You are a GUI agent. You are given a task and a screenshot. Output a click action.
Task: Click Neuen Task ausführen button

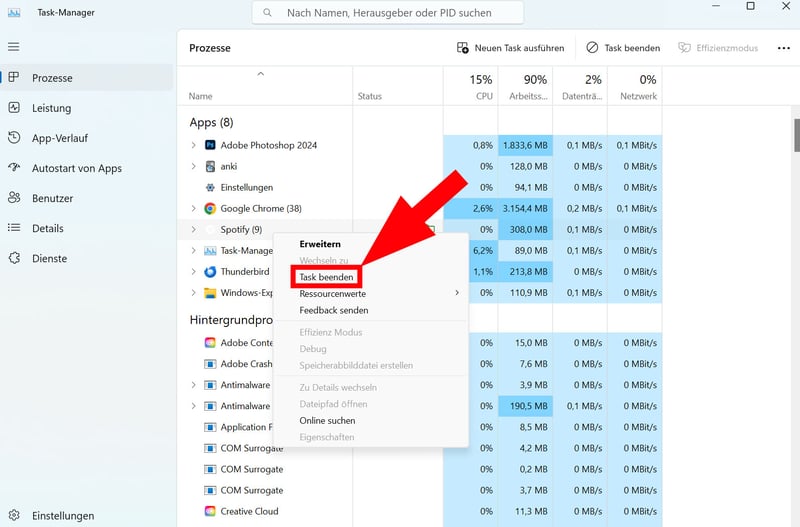pos(510,48)
